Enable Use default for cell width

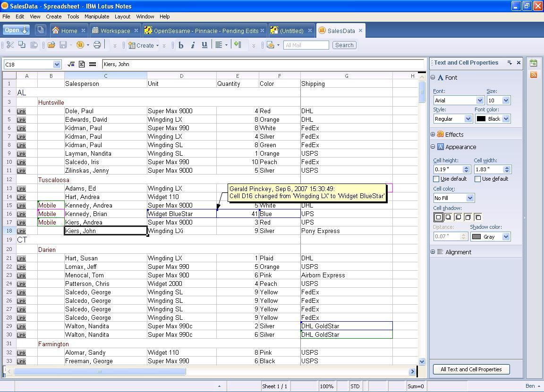[x=477, y=179]
